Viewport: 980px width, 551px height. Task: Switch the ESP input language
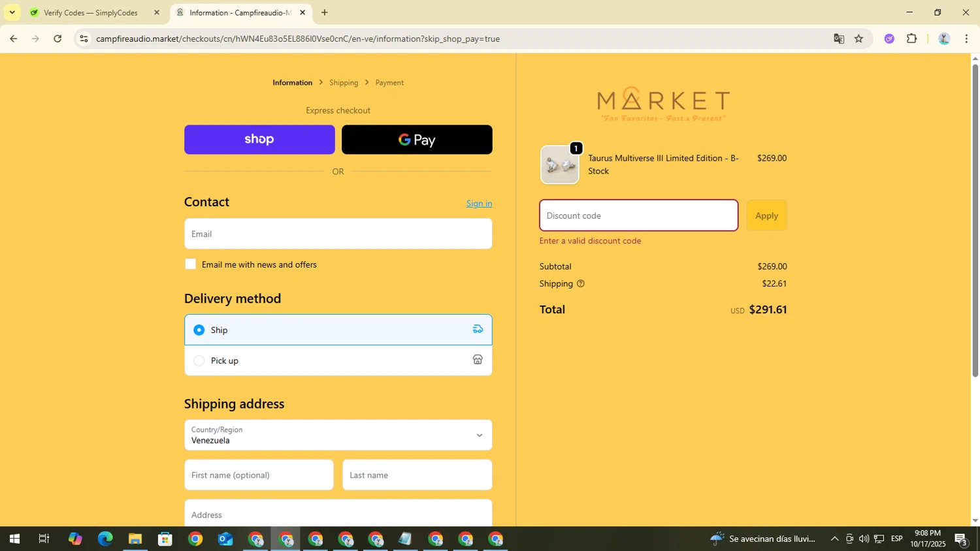897,539
